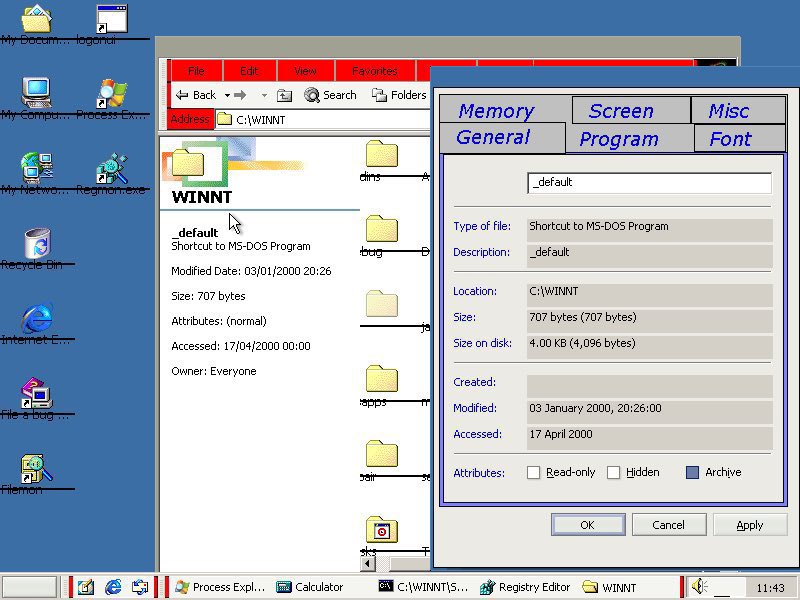
Task: Open Search in the Explorer toolbar
Action: click(x=331, y=95)
